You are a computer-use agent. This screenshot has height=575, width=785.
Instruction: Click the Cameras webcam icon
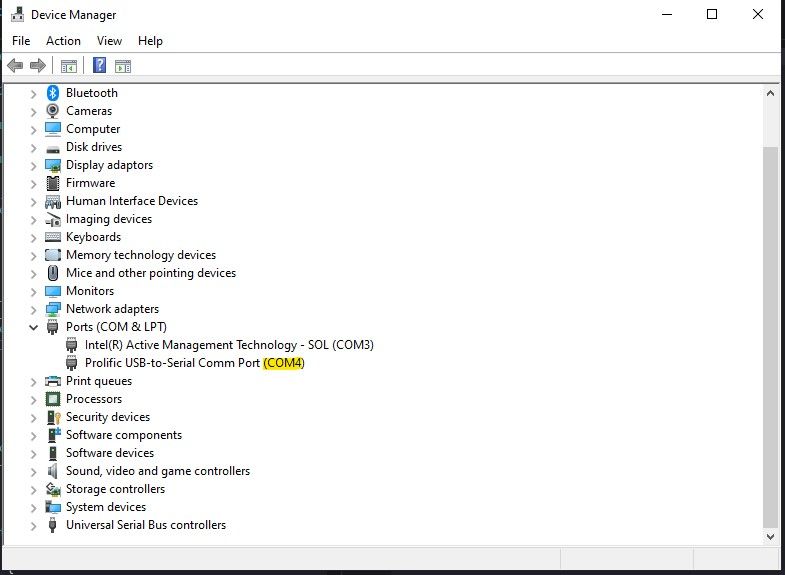coord(53,111)
